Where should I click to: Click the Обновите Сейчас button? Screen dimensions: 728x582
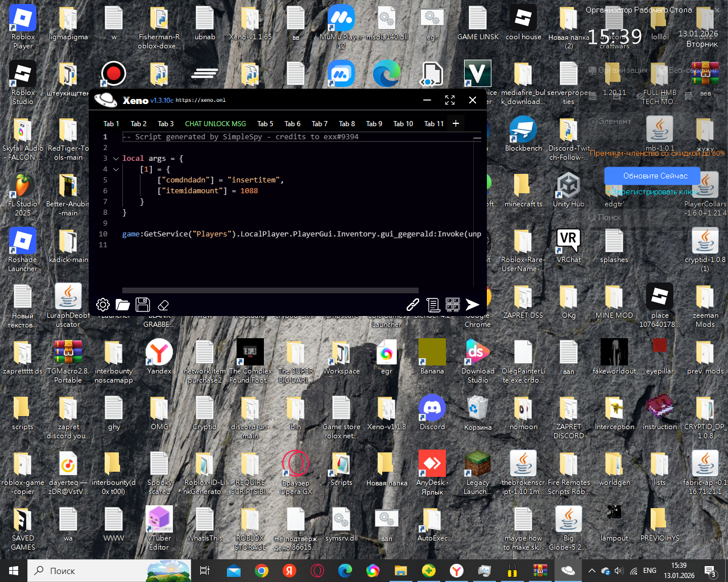click(655, 176)
